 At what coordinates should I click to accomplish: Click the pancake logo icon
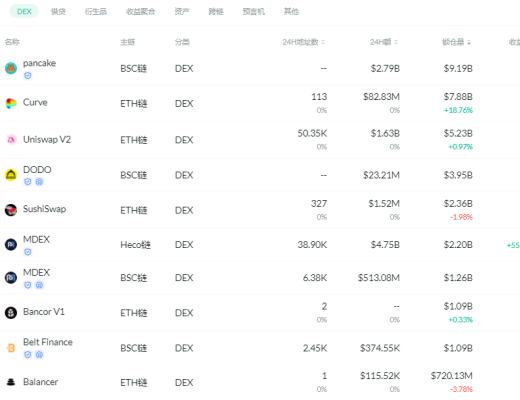pyautogui.click(x=11, y=68)
